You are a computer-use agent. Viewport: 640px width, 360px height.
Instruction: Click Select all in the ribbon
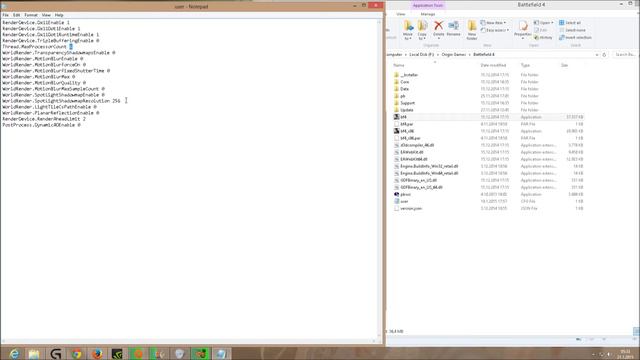[570, 23]
